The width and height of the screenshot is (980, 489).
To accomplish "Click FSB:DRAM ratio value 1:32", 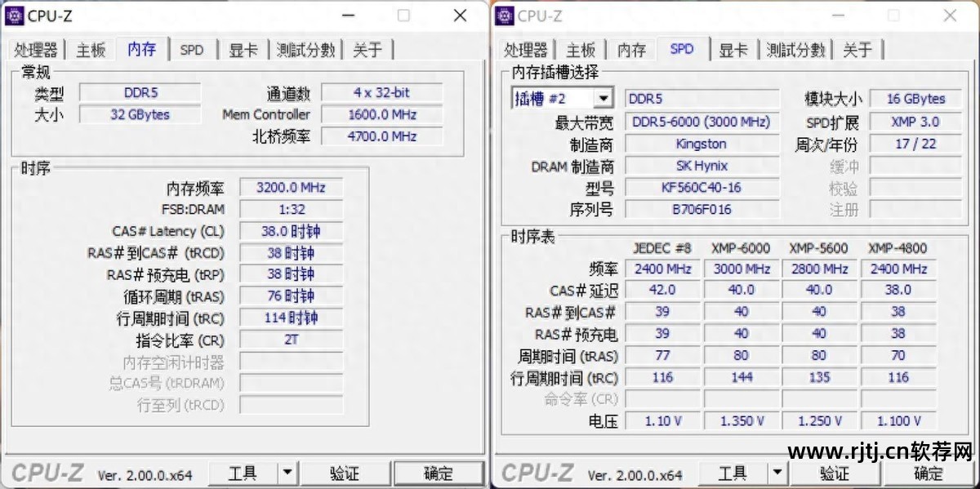I will point(292,210).
